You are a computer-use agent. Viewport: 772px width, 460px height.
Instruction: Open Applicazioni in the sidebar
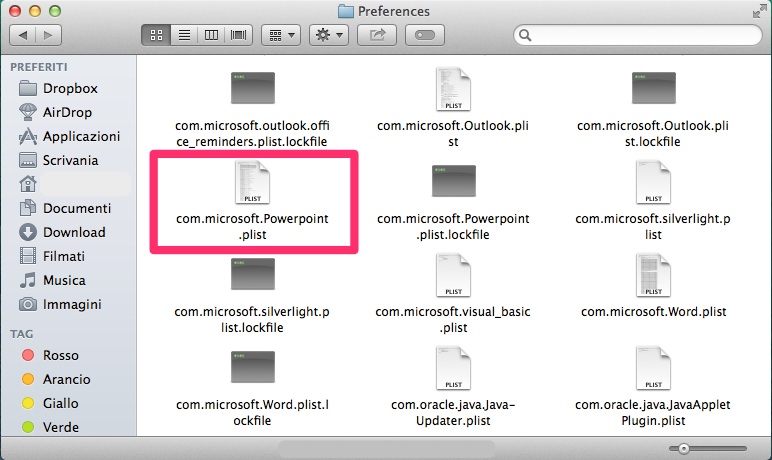(69, 136)
